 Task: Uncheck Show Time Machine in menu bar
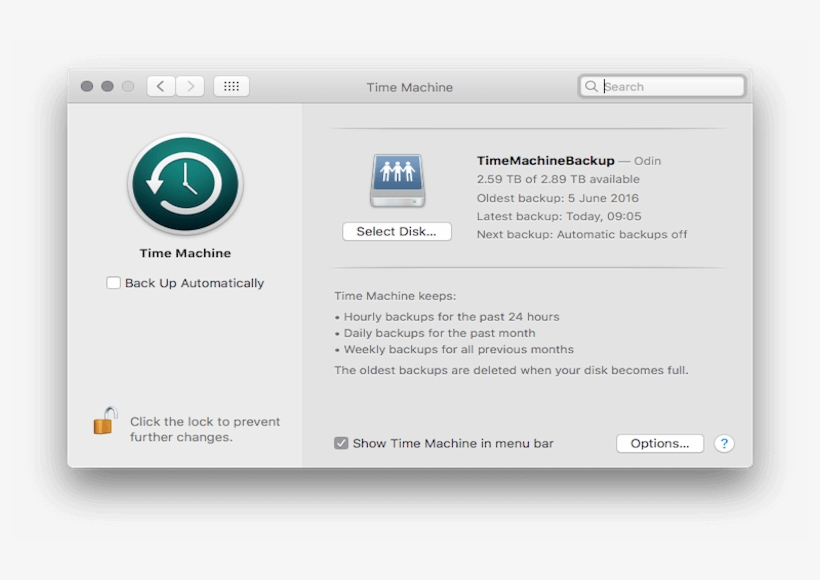coord(343,443)
